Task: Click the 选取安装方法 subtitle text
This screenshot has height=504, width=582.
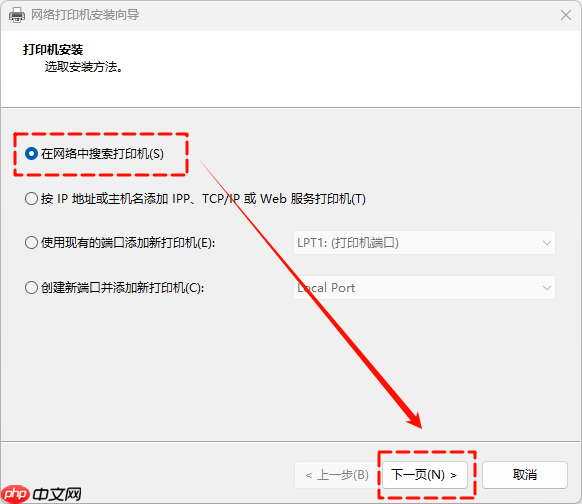Action: pos(84,67)
